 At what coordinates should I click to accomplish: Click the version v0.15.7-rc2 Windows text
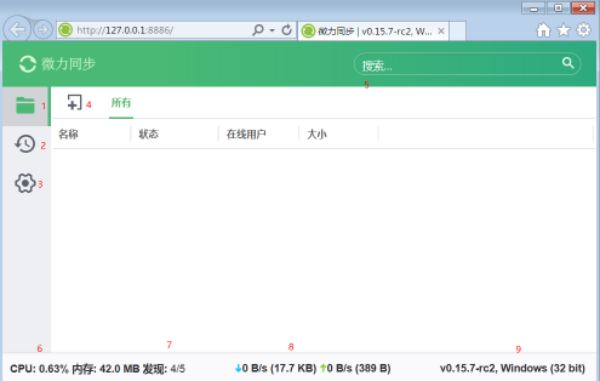click(x=512, y=368)
